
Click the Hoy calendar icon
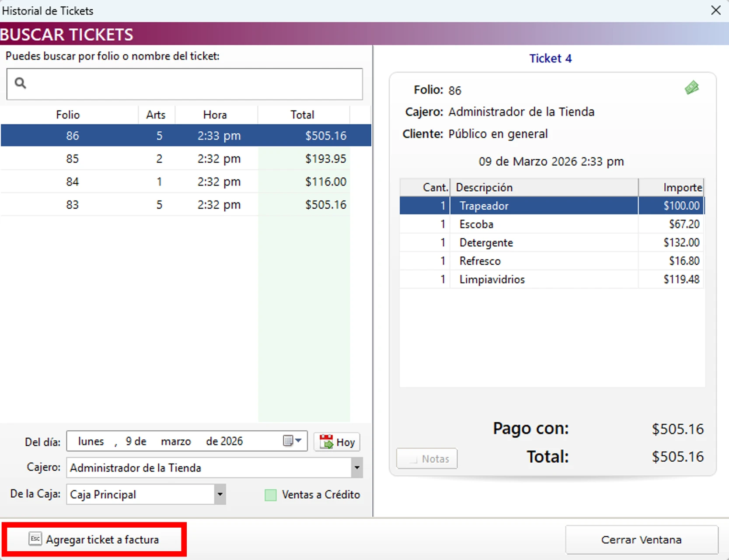pyautogui.click(x=327, y=442)
